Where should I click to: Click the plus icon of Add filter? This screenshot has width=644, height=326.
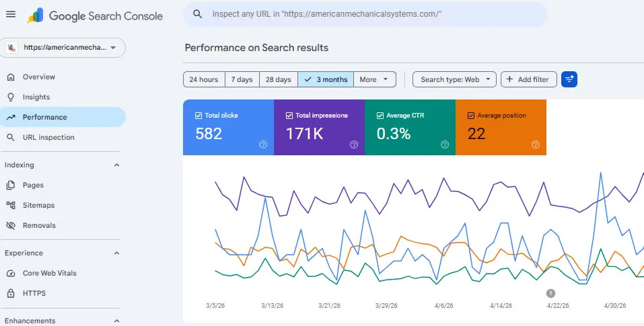(x=509, y=79)
